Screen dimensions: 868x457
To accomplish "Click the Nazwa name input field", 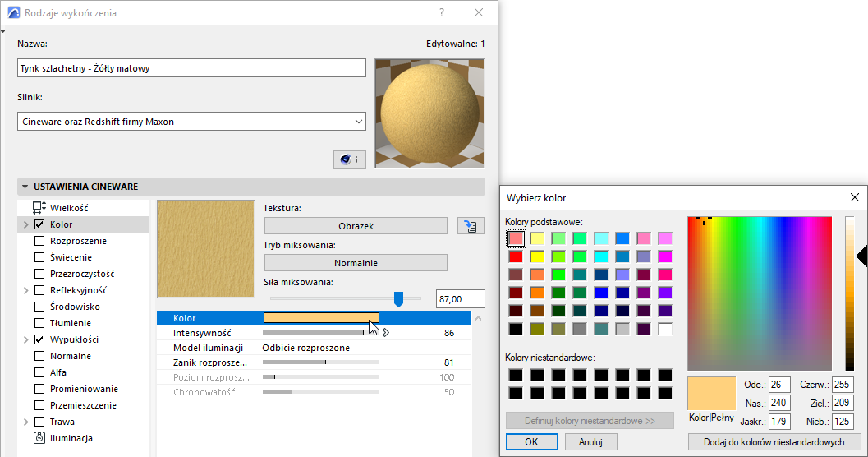I will 191,68.
